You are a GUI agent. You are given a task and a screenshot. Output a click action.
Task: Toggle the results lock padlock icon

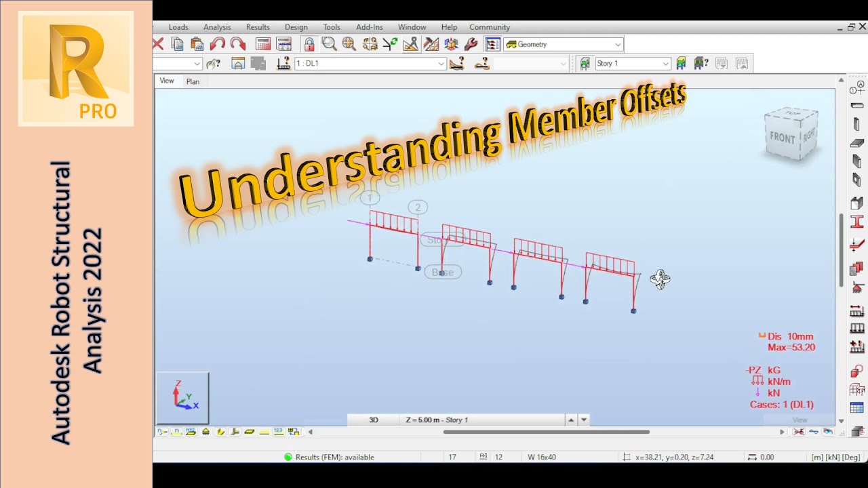tap(309, 44)
